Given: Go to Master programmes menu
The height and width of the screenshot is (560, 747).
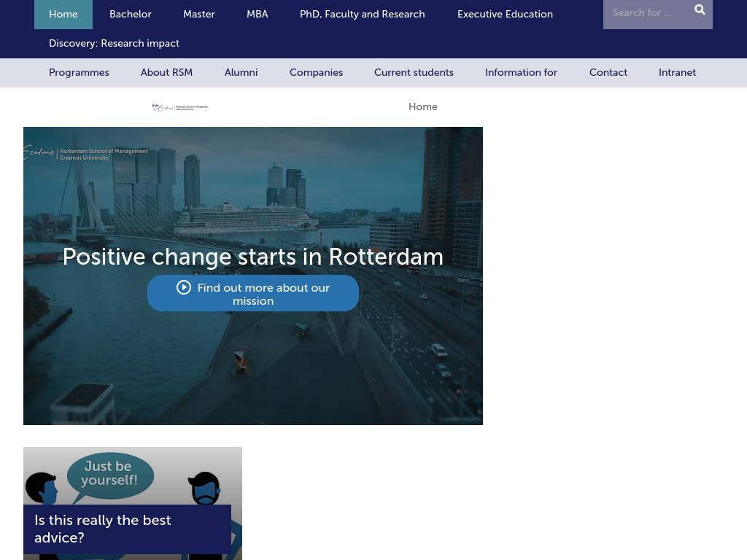Looking at the screenshot, I should (x=198, y=15).
